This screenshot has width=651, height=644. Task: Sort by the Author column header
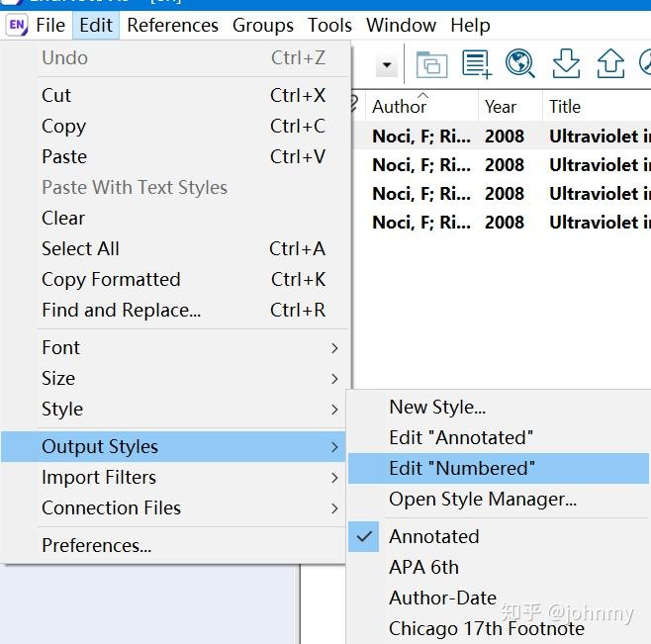(422, 106)
